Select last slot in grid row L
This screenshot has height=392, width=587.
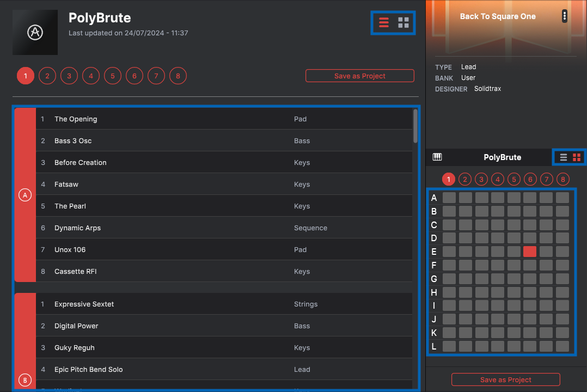(x=562, y=346)
